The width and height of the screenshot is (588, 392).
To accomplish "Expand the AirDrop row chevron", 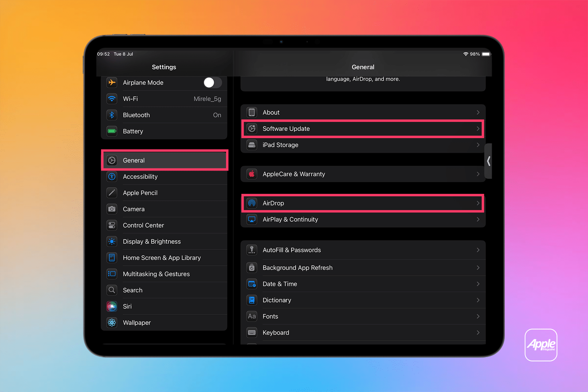I will (x=478, y=203).
